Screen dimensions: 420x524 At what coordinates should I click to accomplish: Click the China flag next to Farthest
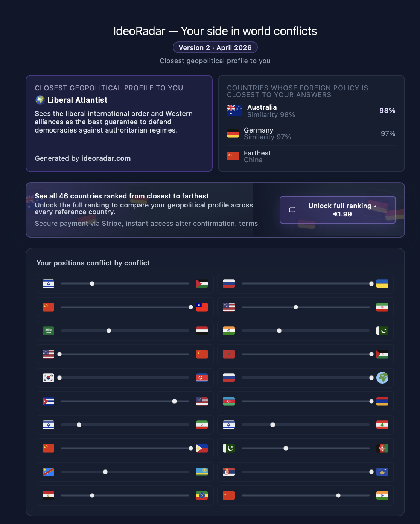click(x=233, y=156)
